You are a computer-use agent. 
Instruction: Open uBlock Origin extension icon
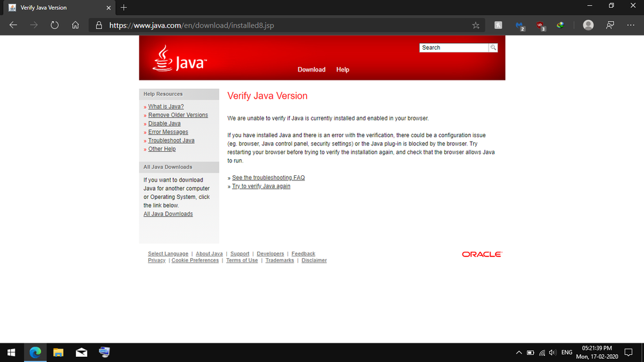click(x=540, y=26)
